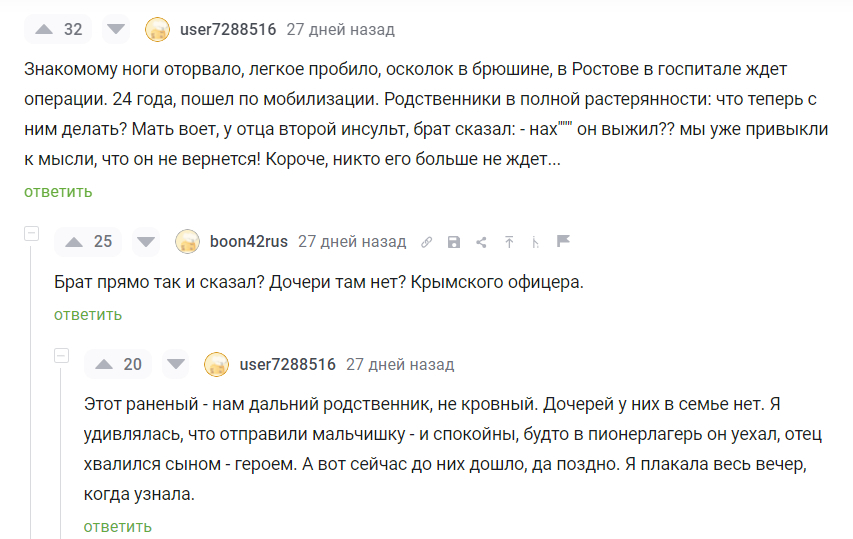The width and height of the screenshot is (853, 539).
Task: Copy link icon on boon42rus's comment
Action: point(427,242)
